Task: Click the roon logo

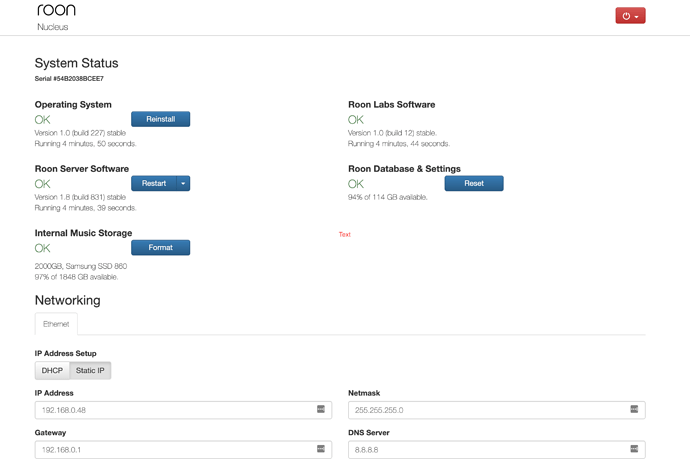Action: [56, 10]
